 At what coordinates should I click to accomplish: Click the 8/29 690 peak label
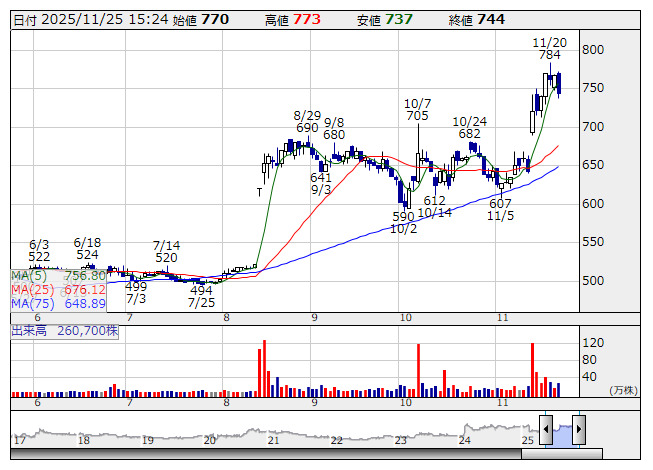[307, 122]
